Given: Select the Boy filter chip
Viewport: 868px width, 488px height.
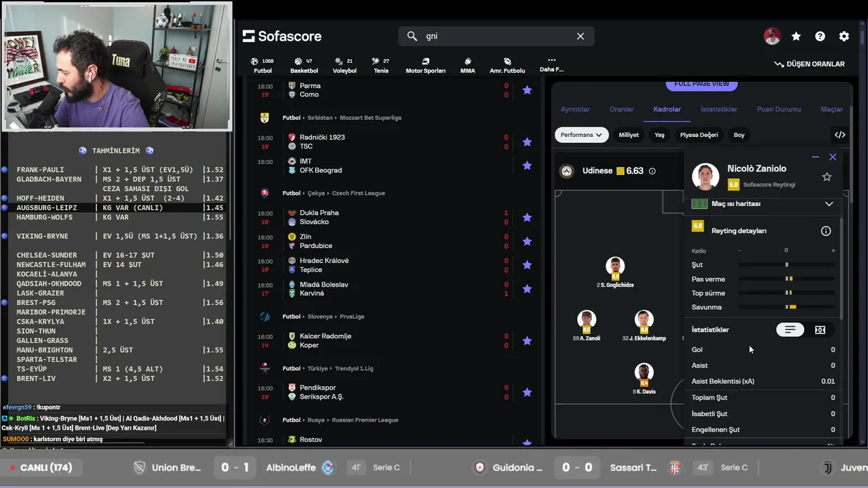Looking at the screenshot, I should [x=739, y=135].
